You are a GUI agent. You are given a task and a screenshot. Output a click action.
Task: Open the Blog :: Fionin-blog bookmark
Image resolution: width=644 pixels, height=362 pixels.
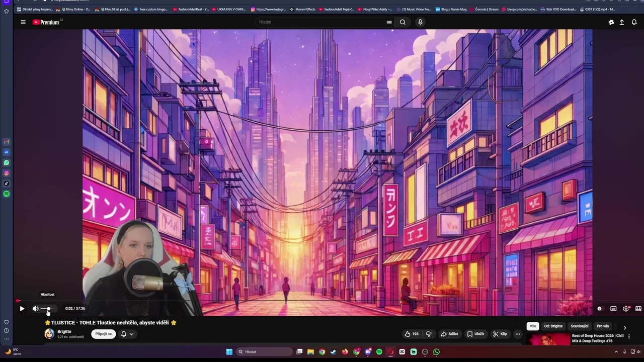point(450,9)
